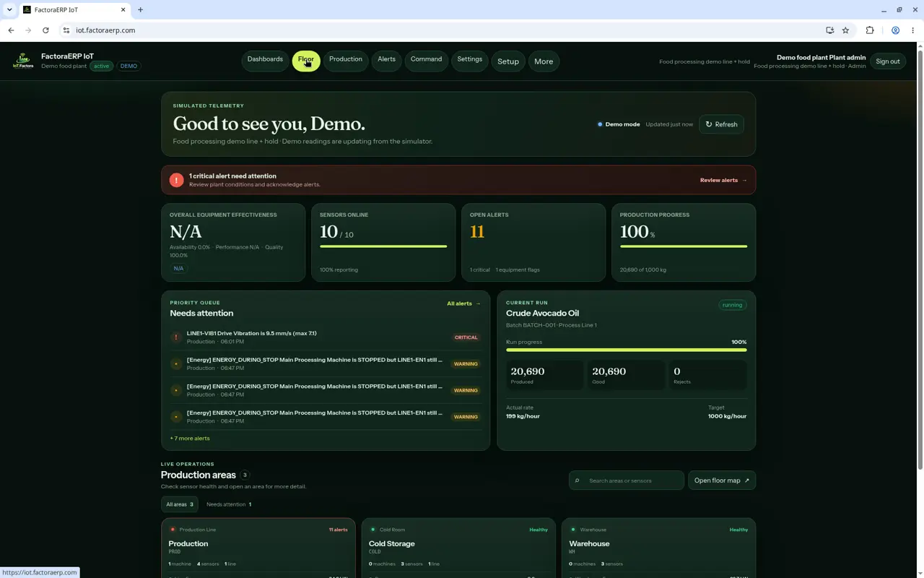
Task: Click the Open floor map button
Action: click(x=722, y=480)
